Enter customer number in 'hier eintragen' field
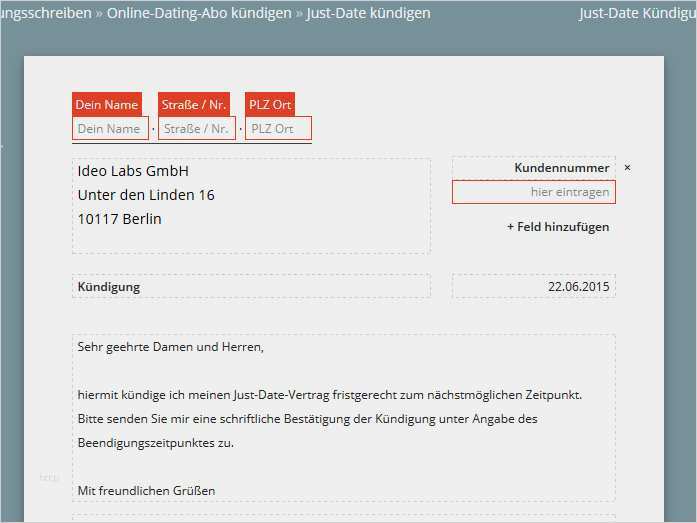The width and height of the screenshot is (697, 523). point(534,192)
